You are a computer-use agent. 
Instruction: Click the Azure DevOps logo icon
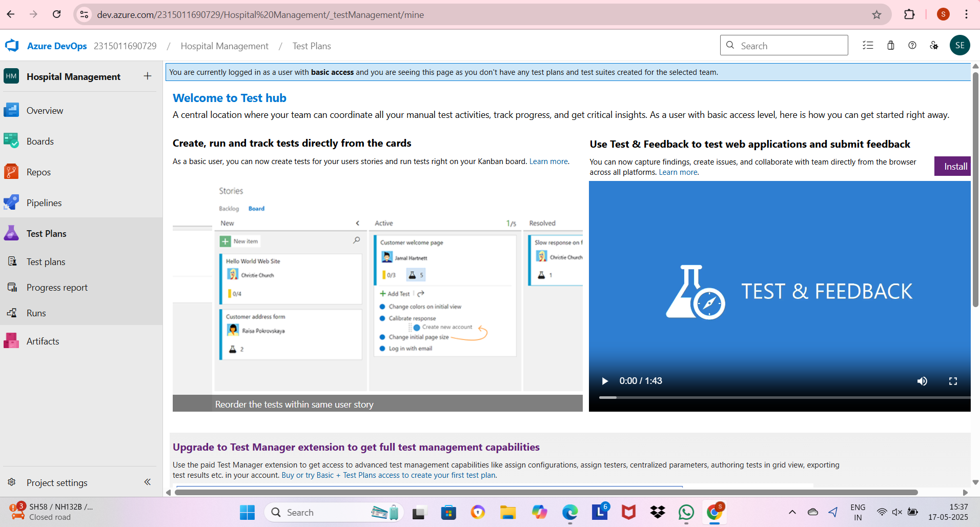[x=12, y=46]
